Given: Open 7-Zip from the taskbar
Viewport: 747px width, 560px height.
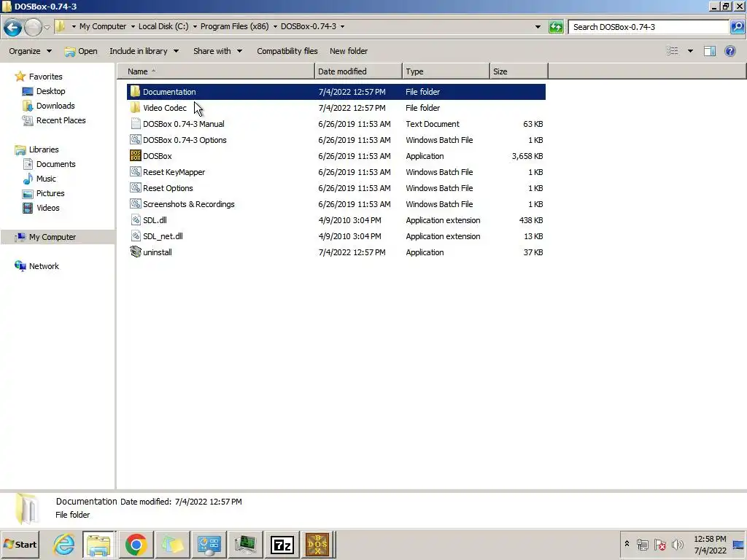Looking at the screenshot, I should [x=282, y=544].
